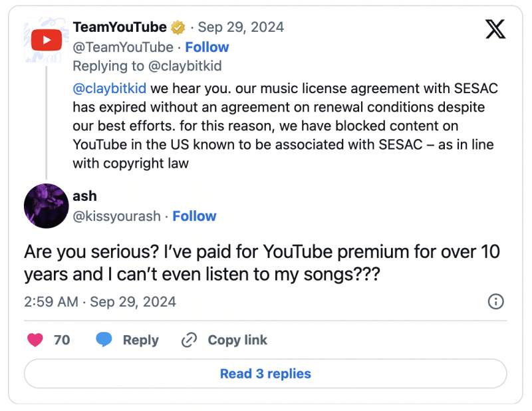
Task: Click the TeamYouTube avatar icon
Action: click(x=46, y=41)
